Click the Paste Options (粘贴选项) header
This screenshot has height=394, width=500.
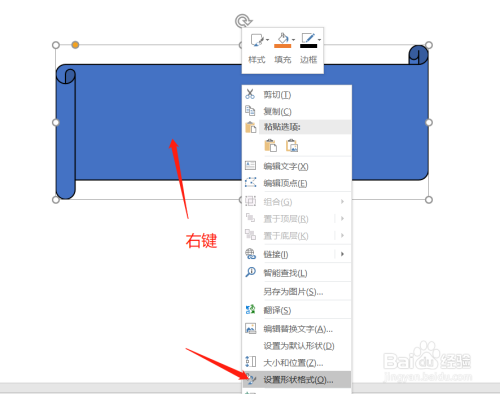(305, 127)
